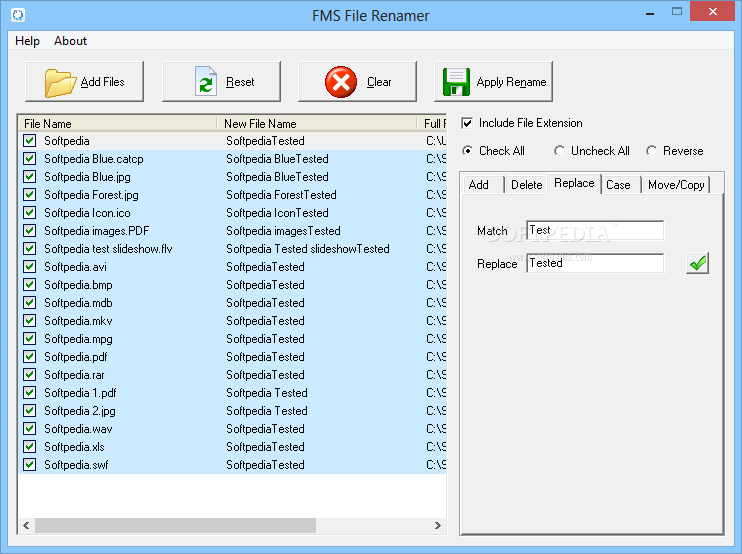Minimize the FMS File Renamer window
The height and width of the screenshot is (554, 742).
point(650,12)
